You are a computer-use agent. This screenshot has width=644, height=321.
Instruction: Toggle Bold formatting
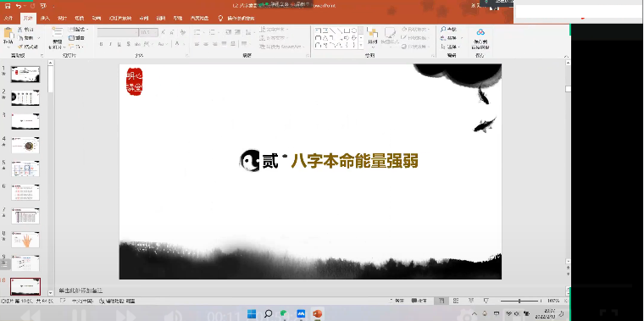(x=101, y=44)
